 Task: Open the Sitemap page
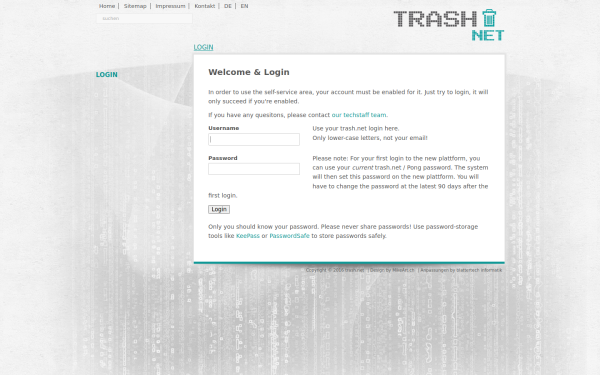(135, 6)
